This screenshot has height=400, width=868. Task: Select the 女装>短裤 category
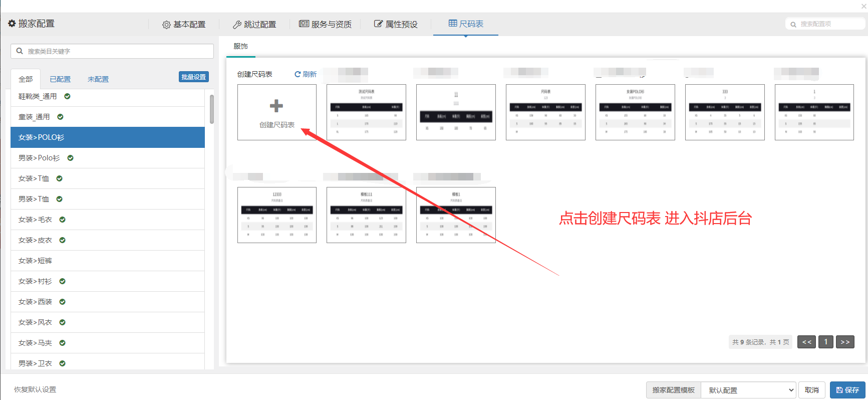pyautogui.click(x=35, y=261)
